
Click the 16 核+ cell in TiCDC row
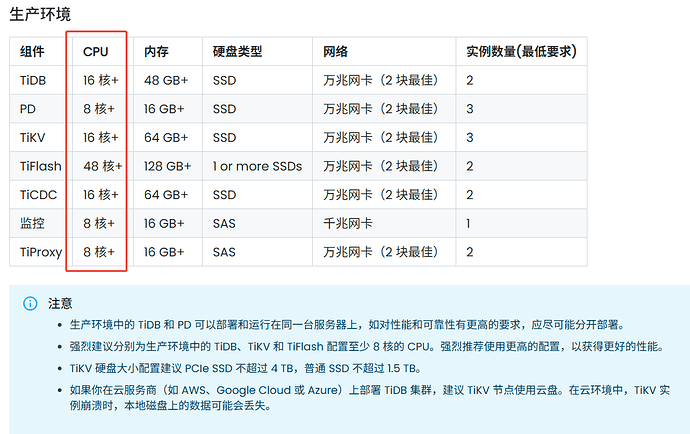coord(101,195)
